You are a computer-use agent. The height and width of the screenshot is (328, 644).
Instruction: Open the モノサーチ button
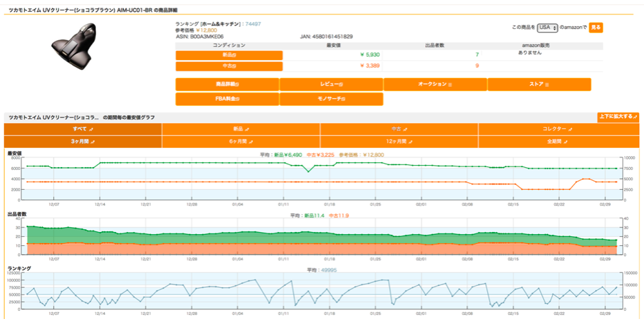tap(332, 99)
